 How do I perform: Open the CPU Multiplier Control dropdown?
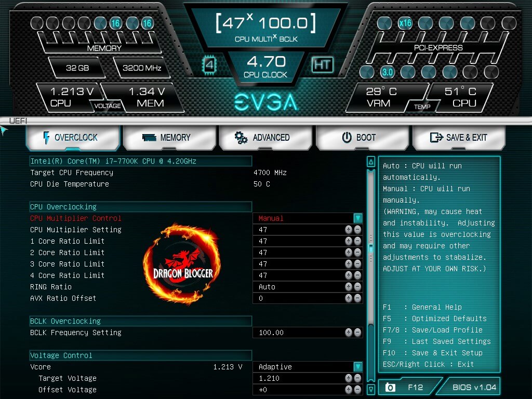(357, 218)
